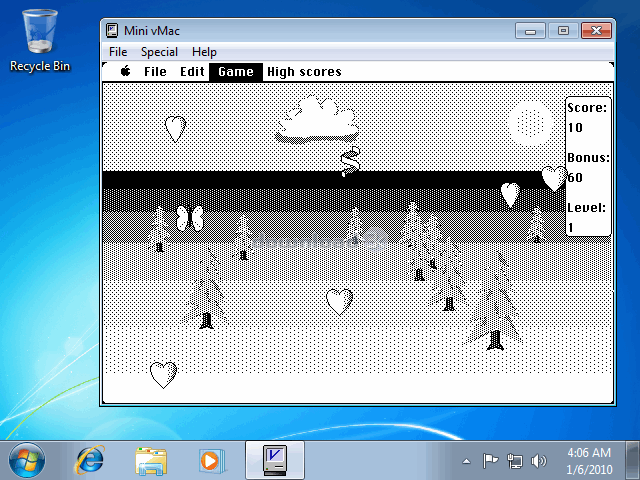Click the Mini vMac taskbar button

tap(275, 460)
